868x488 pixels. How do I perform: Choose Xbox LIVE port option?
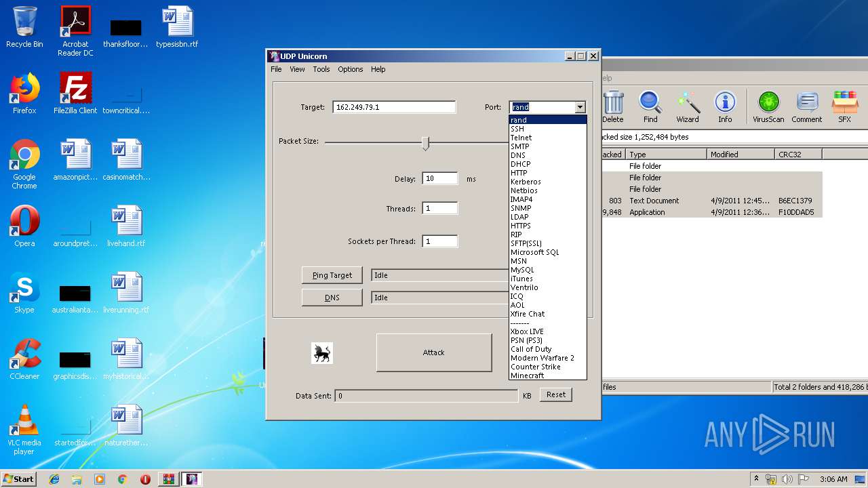pyautogui.click(x=548, y=331)
